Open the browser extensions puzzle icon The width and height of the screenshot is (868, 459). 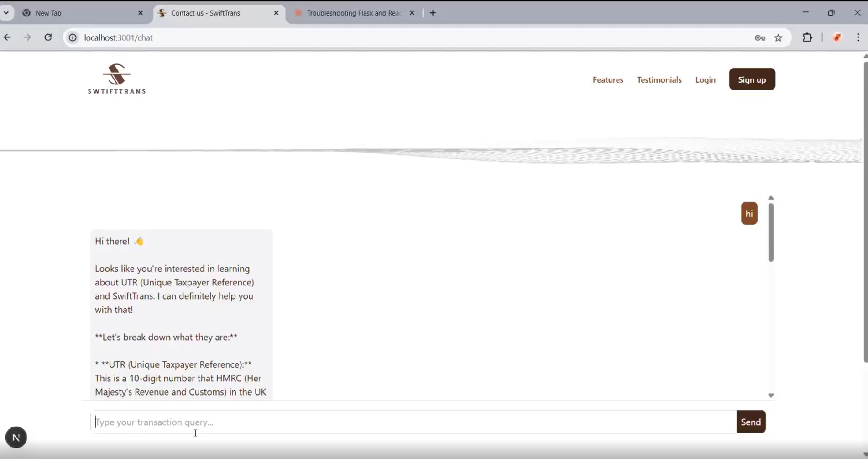point(807,37)
